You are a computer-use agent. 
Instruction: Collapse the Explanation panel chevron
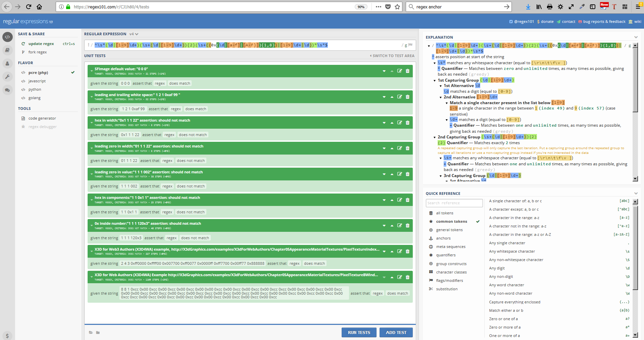[x=636, y=37]
